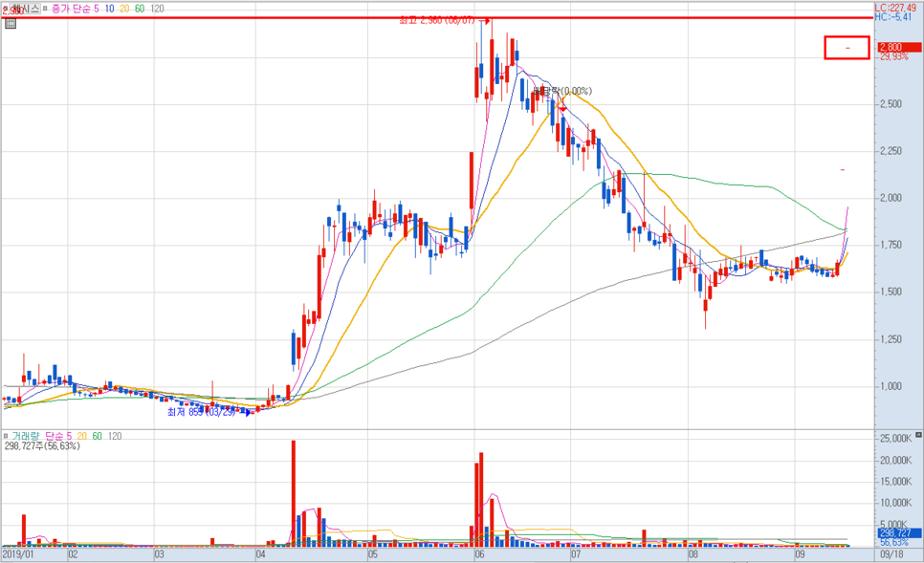Screen dimensions: 924x563
Task: Click the 10,000K volume axis label
Action: [895, 503]
